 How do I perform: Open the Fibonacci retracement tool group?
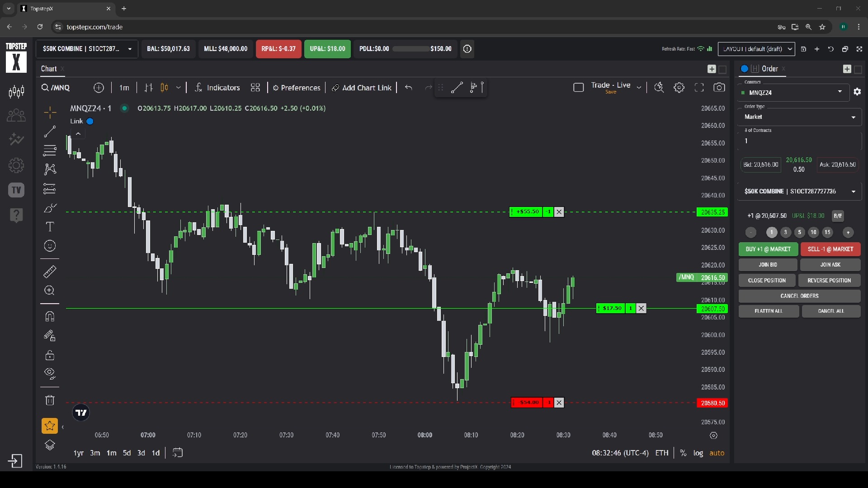pos(50,150)
